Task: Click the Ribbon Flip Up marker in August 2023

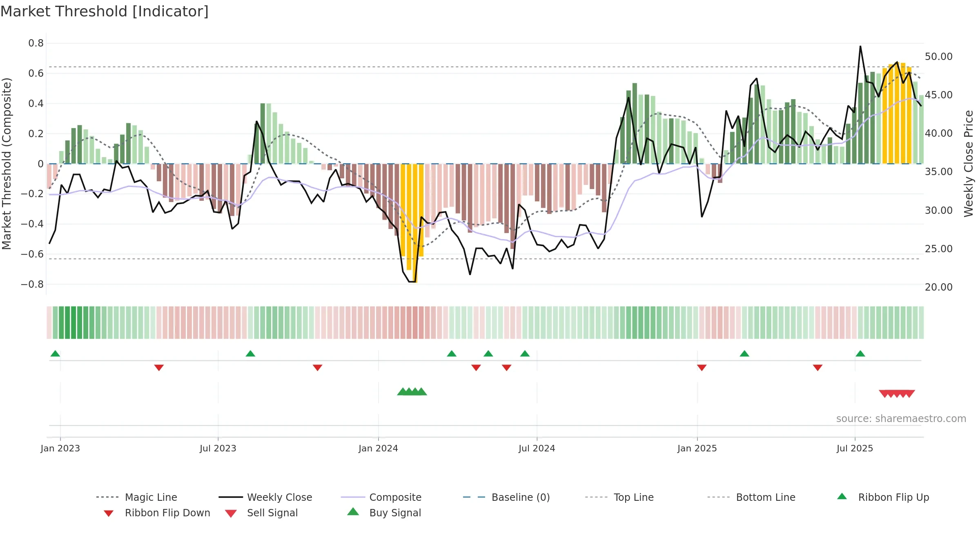Action: point(250,353)
